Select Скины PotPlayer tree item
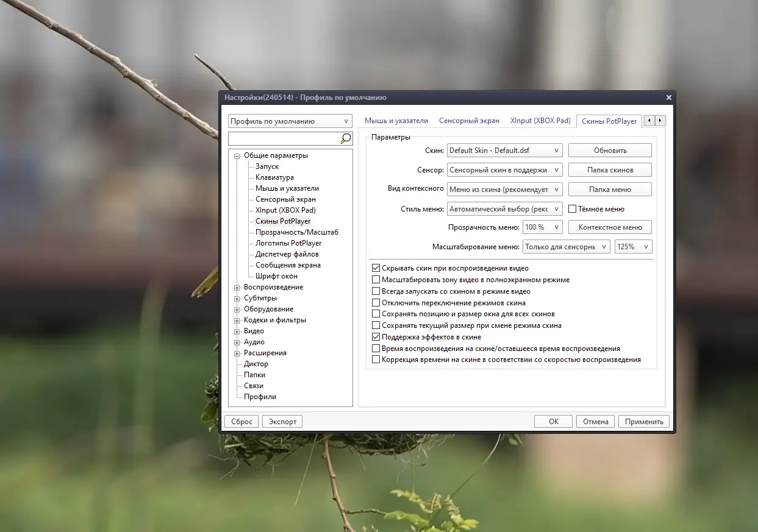This screenshot has height=532, width=758. click(283, 221)
